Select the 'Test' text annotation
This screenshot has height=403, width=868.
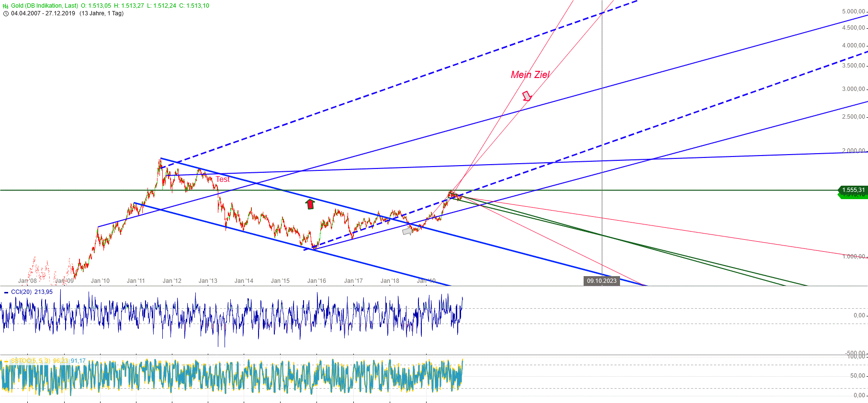pos(223,179)
